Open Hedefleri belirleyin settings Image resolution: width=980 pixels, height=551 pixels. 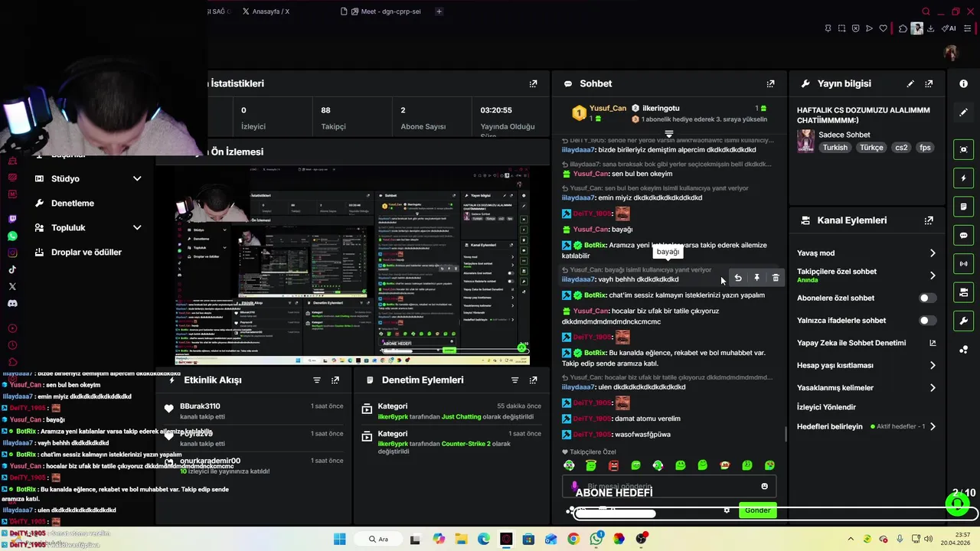pyautogui.click(x=867, y=426)
